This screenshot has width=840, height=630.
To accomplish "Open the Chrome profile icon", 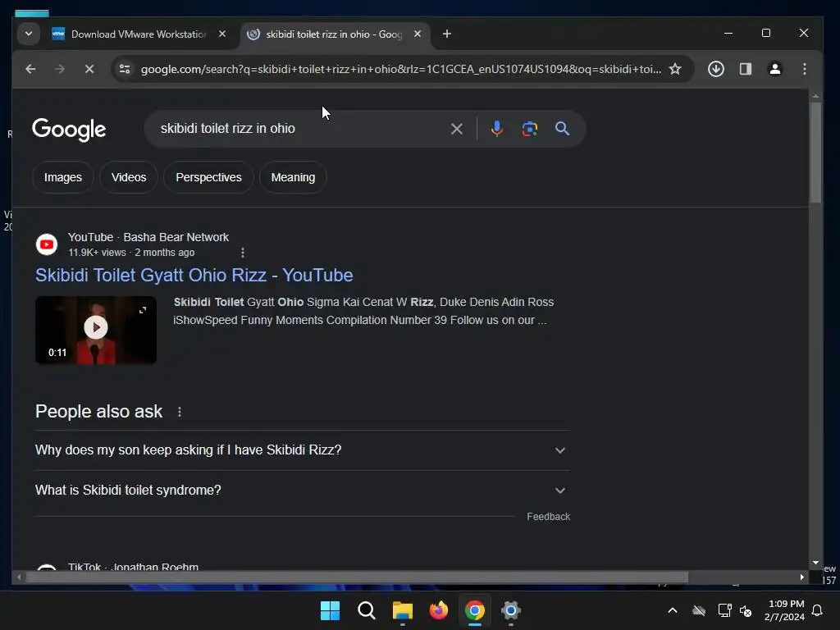I will pyautogui.click(x=774, y=69).
